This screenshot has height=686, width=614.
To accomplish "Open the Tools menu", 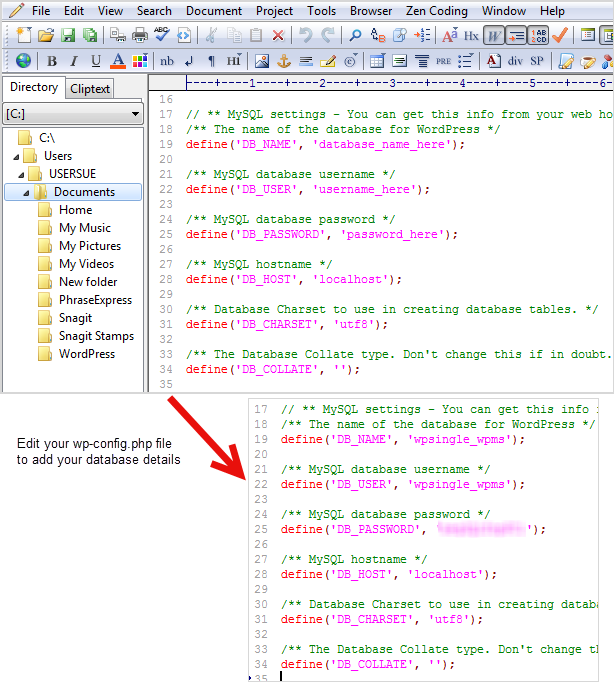I will pos(321,10).
